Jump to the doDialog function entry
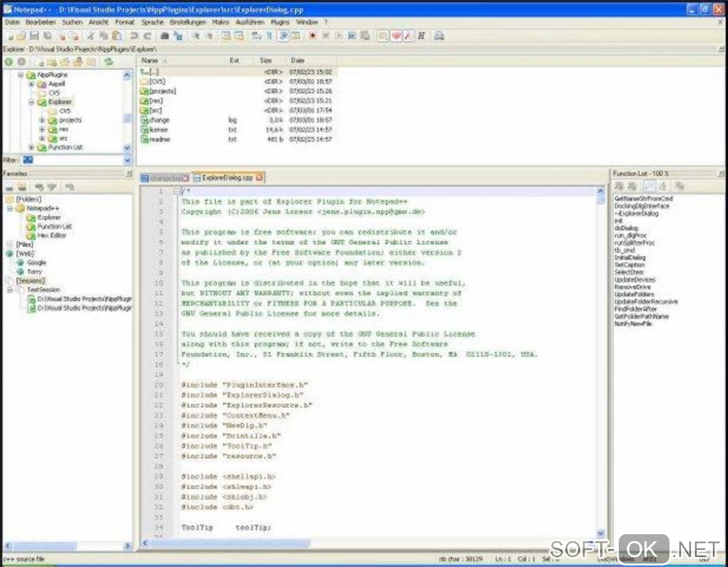The width and height of the screenshot is (728, 567). [x=626, y=228]
